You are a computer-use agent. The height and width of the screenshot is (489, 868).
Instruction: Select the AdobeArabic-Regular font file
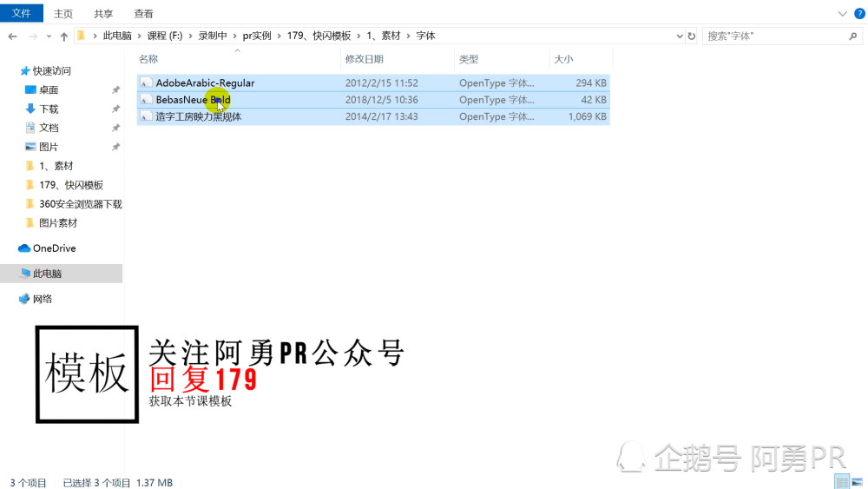(373, 83)
